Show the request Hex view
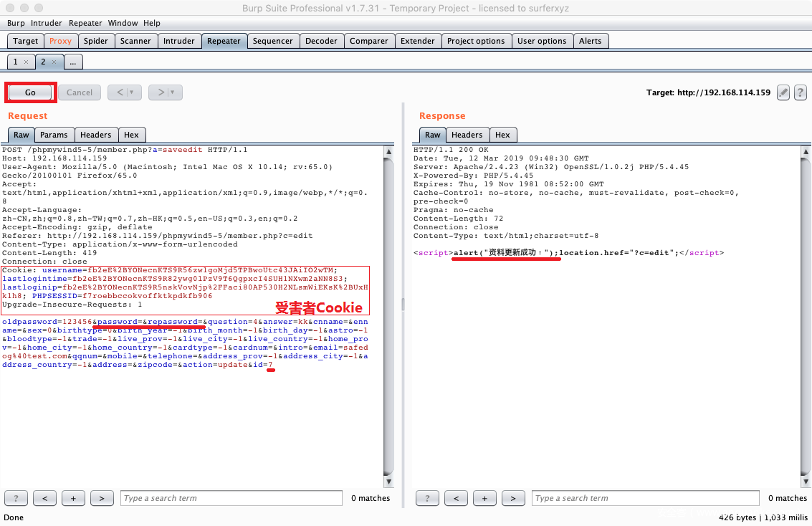The width and height of the screenshot is (812, 526). click(132, 135)
